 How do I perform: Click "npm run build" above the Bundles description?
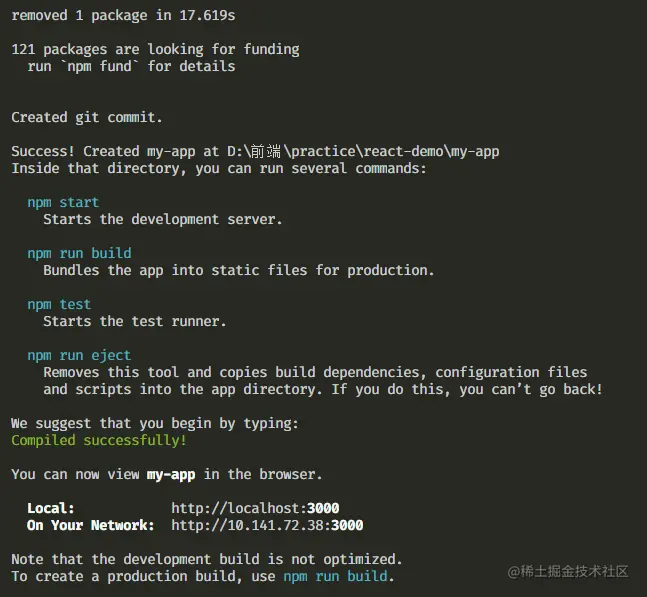click(79, 253)
